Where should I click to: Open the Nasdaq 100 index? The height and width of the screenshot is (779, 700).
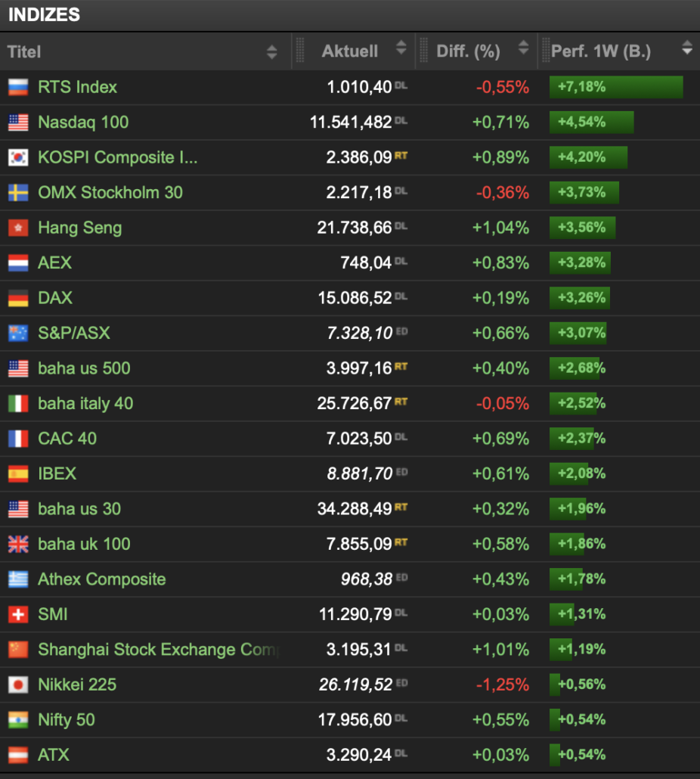[83, 123]
